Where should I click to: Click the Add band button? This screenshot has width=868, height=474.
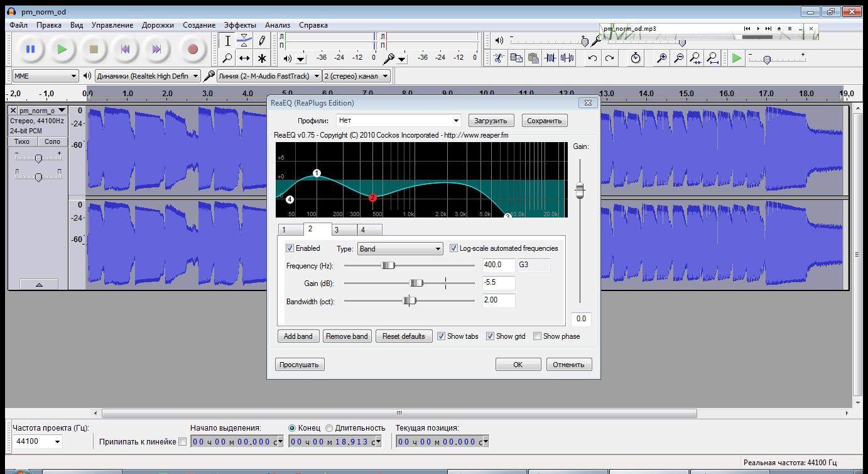(x=298, y=336)
